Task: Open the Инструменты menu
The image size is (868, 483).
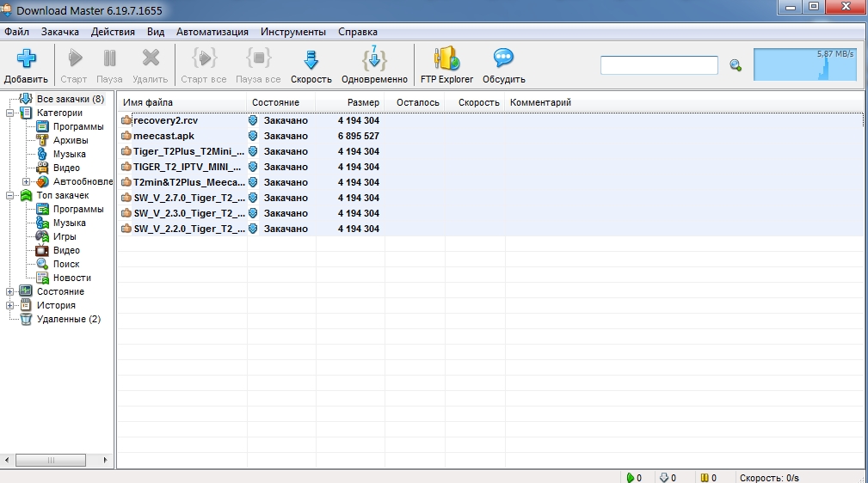Action: (293, 32)
